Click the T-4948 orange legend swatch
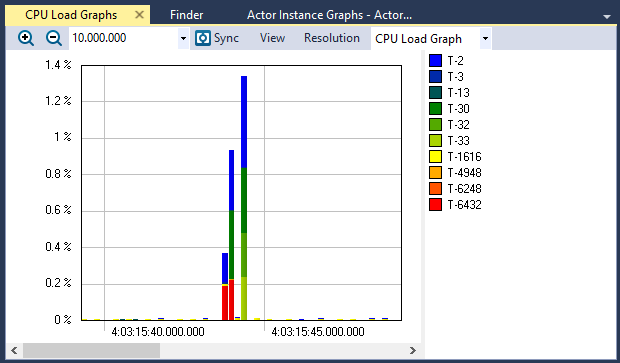Image resolution: width=620 pixels, height=363 pixels. (x=435, y=172)
